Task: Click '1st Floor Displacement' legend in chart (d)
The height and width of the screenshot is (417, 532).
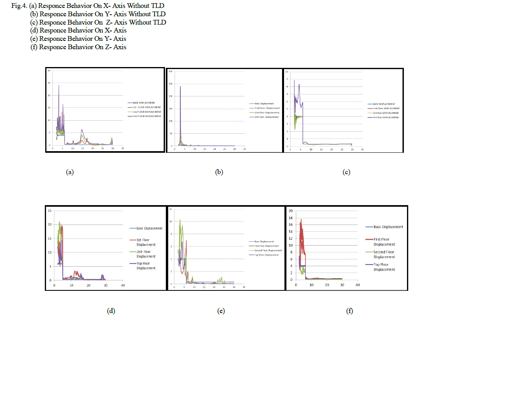Action: [x=146, y=242]
